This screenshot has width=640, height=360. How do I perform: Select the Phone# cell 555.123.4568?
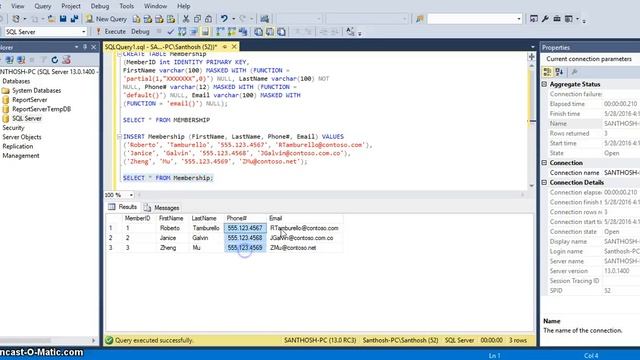tap(245, 238)
